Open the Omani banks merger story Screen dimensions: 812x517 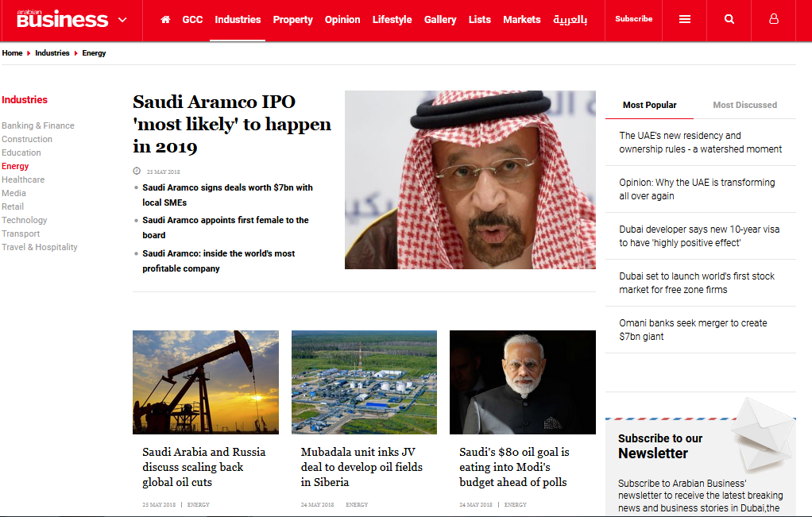pyautogui.click(x=693, y=330)
